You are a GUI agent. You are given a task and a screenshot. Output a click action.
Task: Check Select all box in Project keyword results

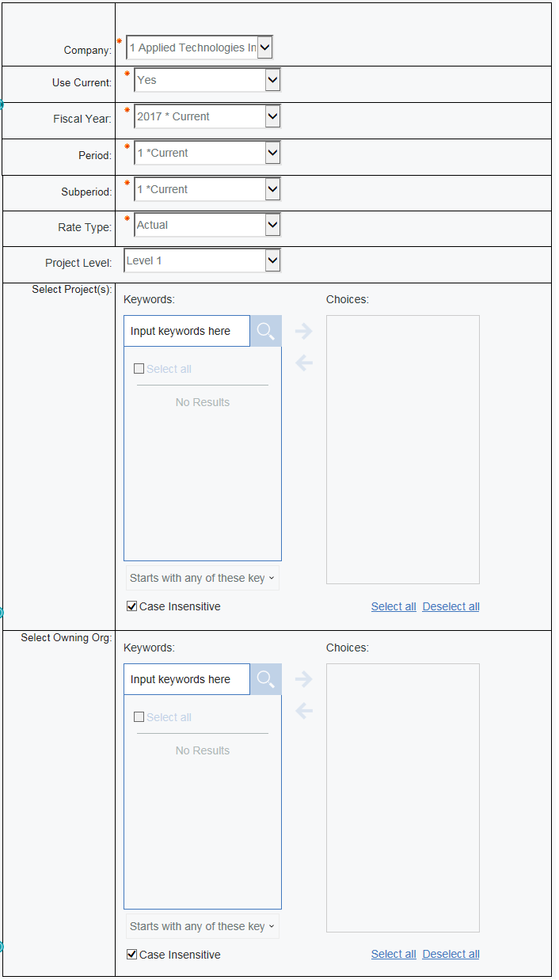(139, 369)
